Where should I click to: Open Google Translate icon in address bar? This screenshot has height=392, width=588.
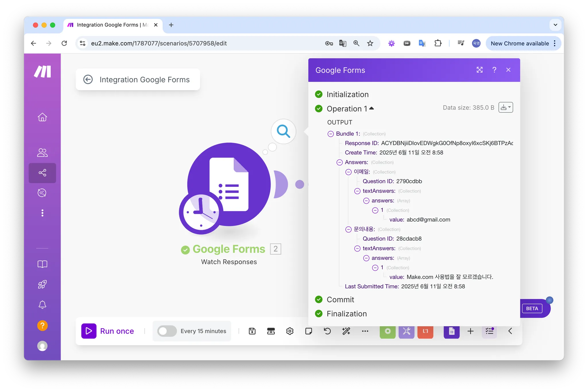[343, 43]
